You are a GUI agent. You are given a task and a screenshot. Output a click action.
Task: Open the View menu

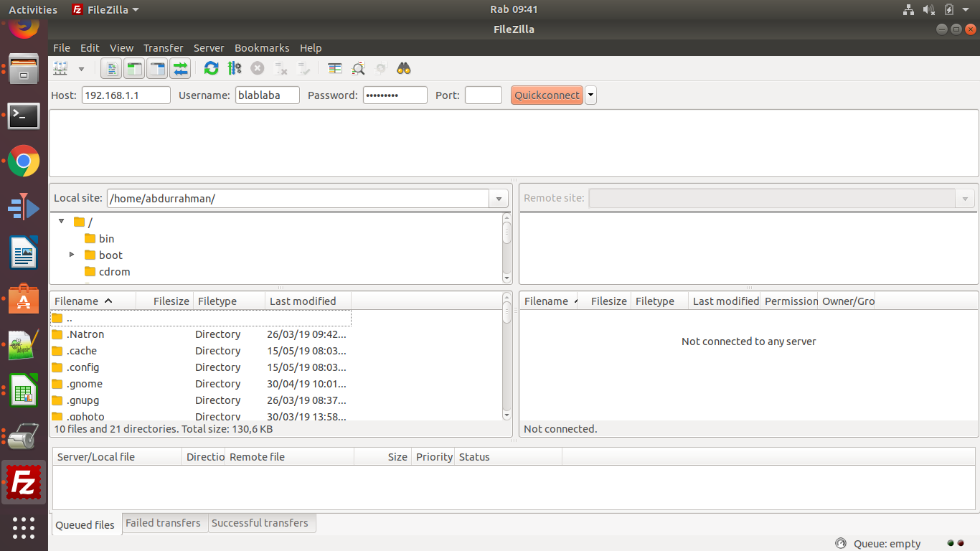click(121, 48)
